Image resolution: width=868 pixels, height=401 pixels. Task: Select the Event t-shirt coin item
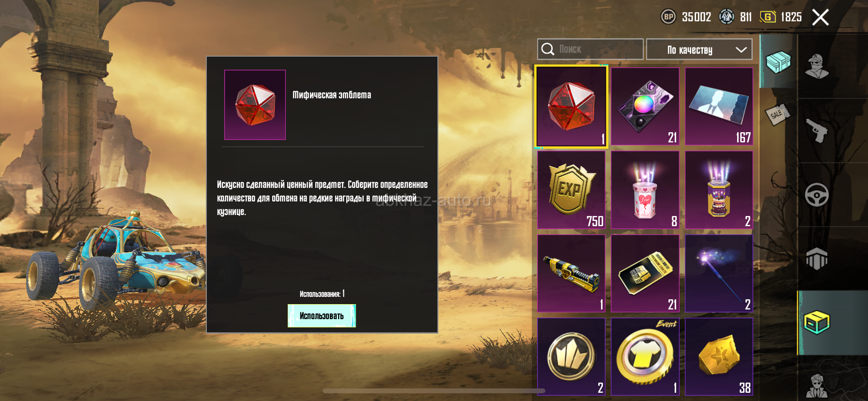(645, 357)
